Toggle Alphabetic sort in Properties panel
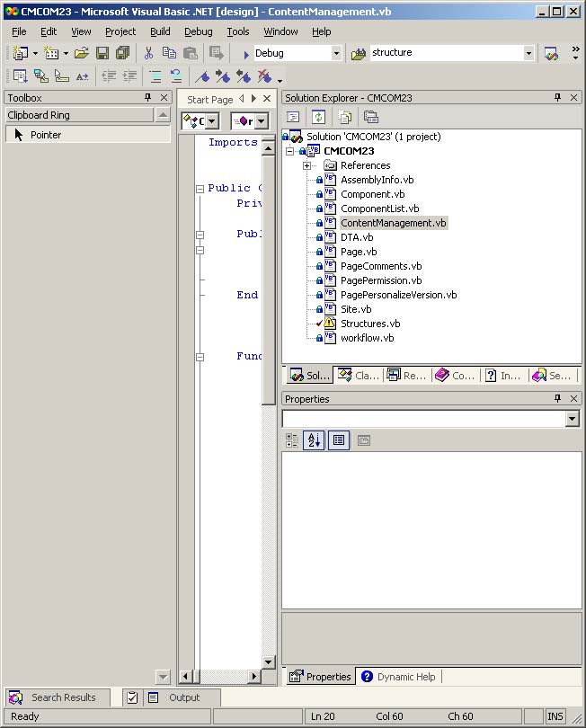This screenshot has width=586, height=728. click(x=314, y=440)
